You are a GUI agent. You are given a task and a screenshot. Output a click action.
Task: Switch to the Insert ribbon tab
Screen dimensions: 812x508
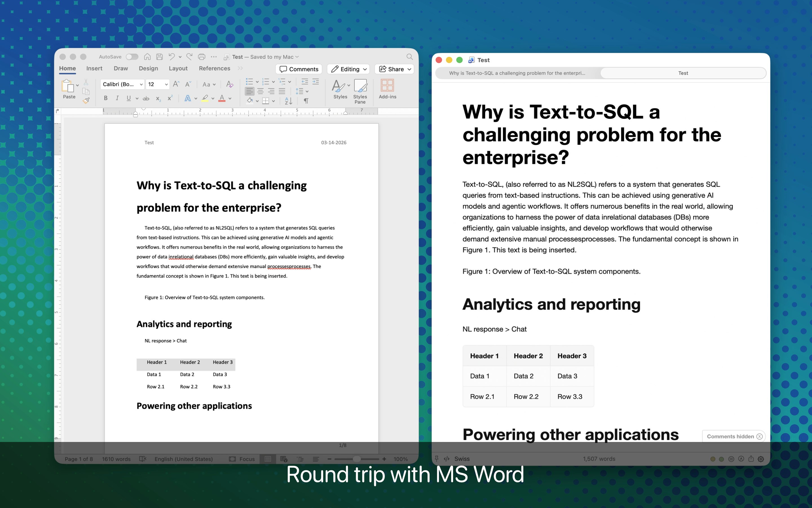click(94, 68)
